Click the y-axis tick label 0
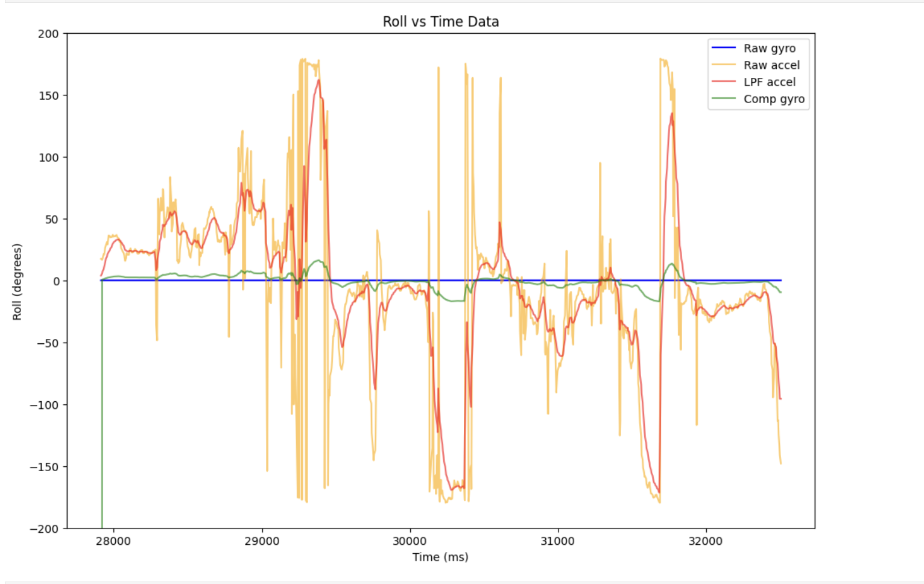The height and width of the screenshot is (584, 924). [x=56, y=281]
